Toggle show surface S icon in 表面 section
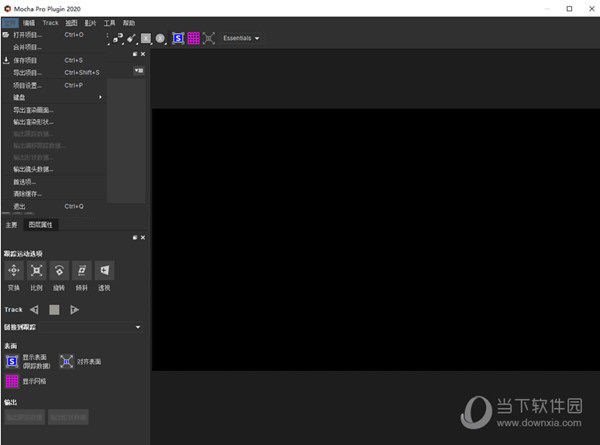 12,361
